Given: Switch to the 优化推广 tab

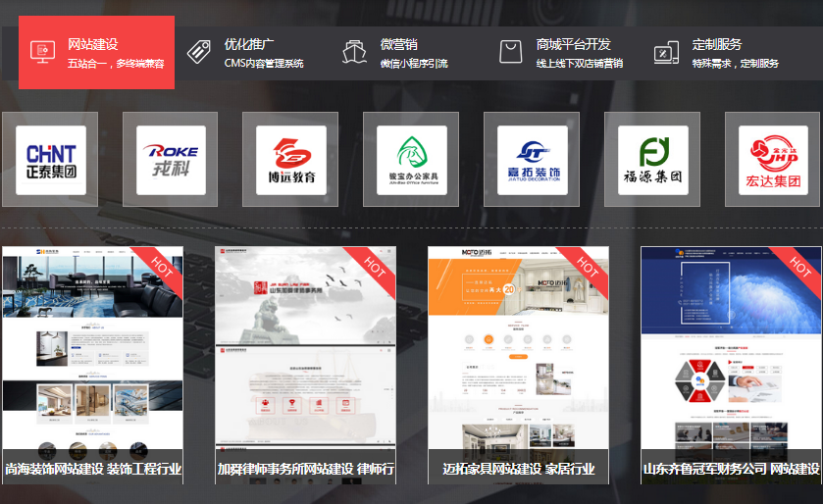Looking at the screenshot, I should pos(249,44).
